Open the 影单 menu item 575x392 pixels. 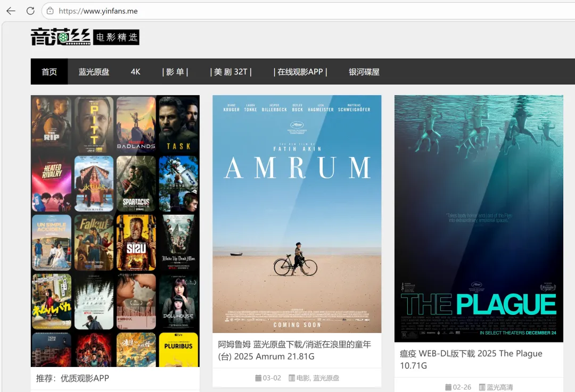[175, 71]
